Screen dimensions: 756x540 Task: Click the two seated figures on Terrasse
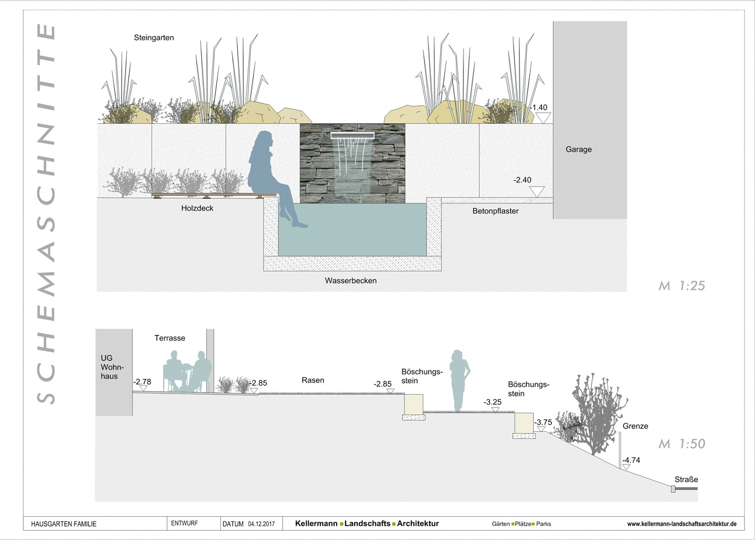point(188,371)
